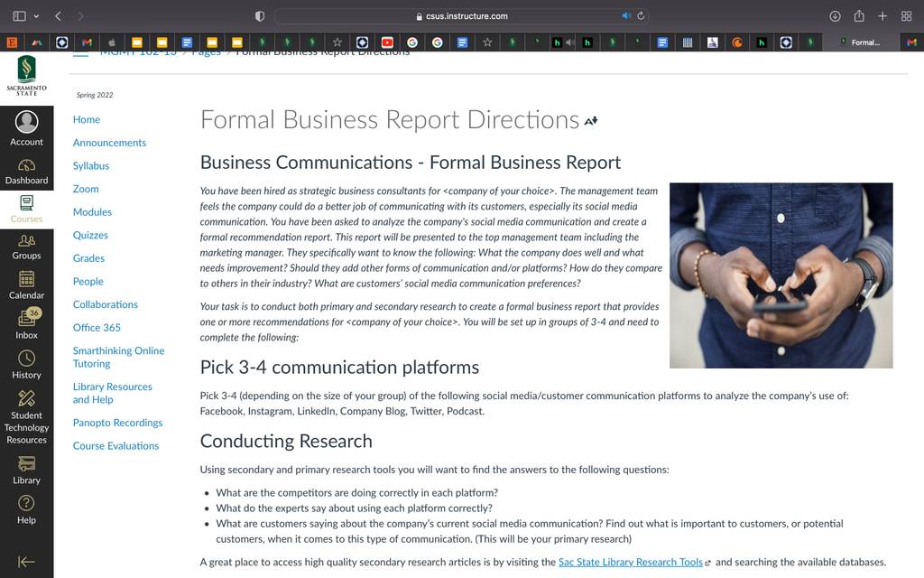
Task: Open the Account menu
Action: (26, 128)
